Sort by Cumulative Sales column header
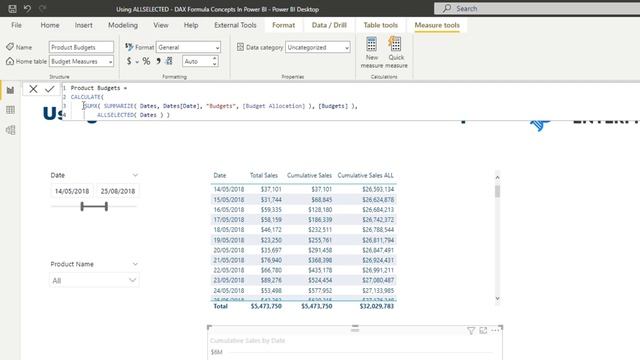 [309, 176]
